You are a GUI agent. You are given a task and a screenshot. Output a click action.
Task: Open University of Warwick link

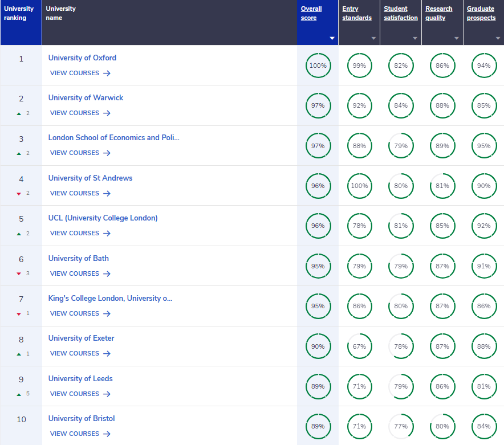point(86,97)
